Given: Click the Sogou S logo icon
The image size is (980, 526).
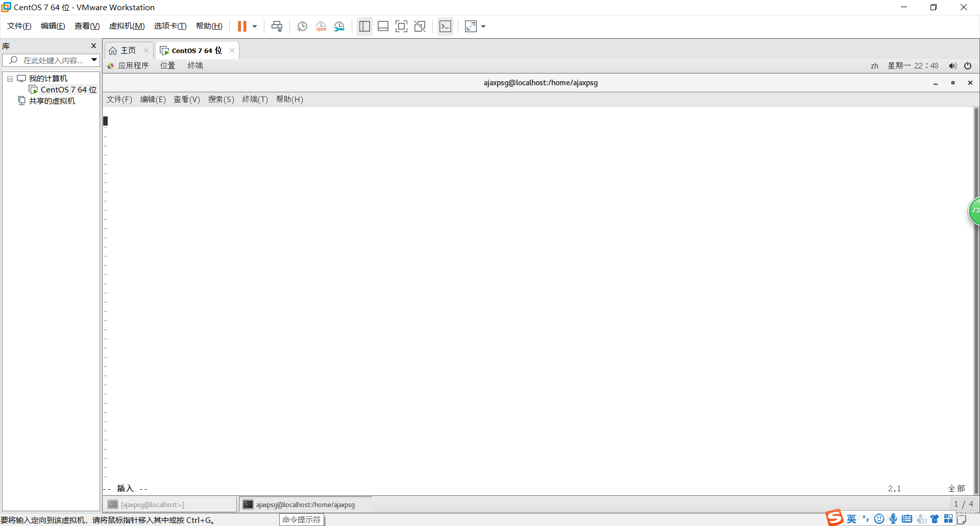Looking at the screenshot, I should [835, 518].
